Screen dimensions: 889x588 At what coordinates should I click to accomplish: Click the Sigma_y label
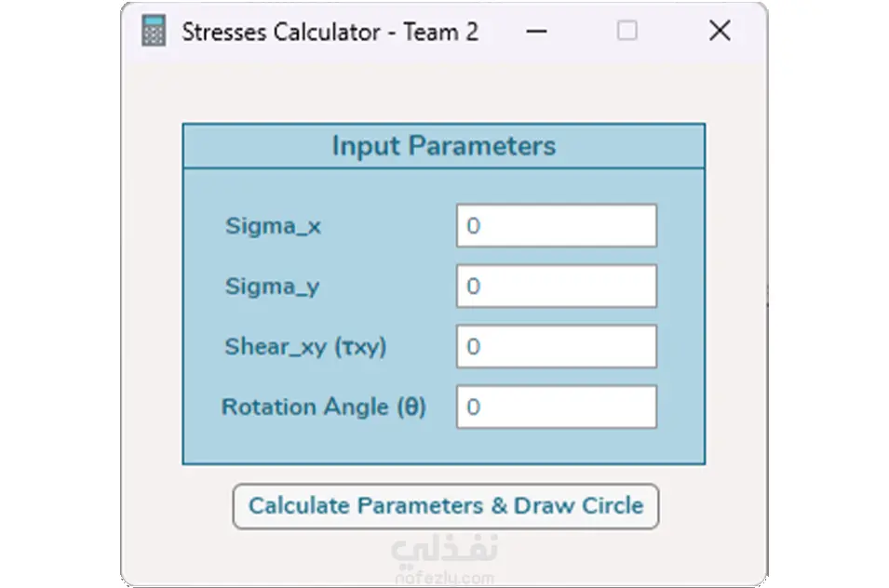click(x=272, y=287)
